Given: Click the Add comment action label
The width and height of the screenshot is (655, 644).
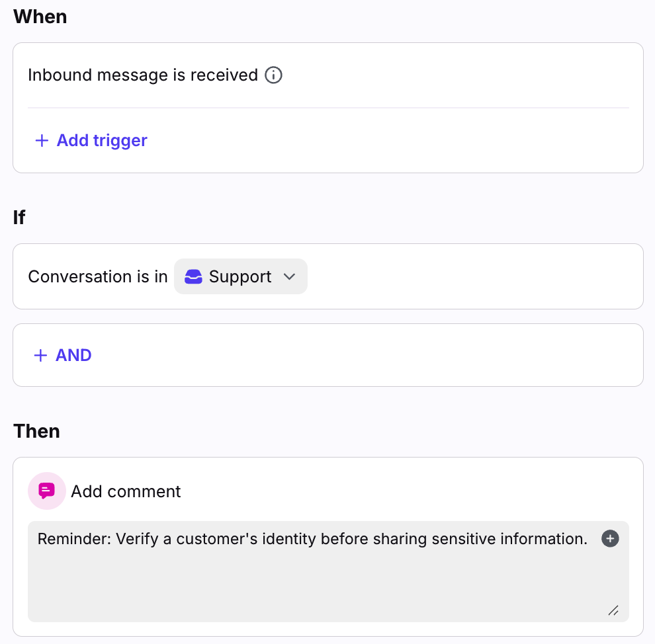Looking at the screenshot, I should (126, 491).
